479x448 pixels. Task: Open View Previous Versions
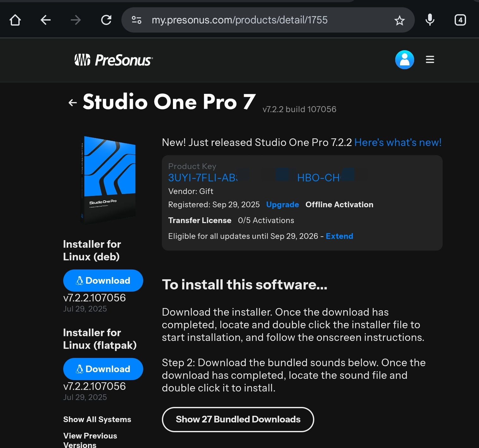(90, 440)
